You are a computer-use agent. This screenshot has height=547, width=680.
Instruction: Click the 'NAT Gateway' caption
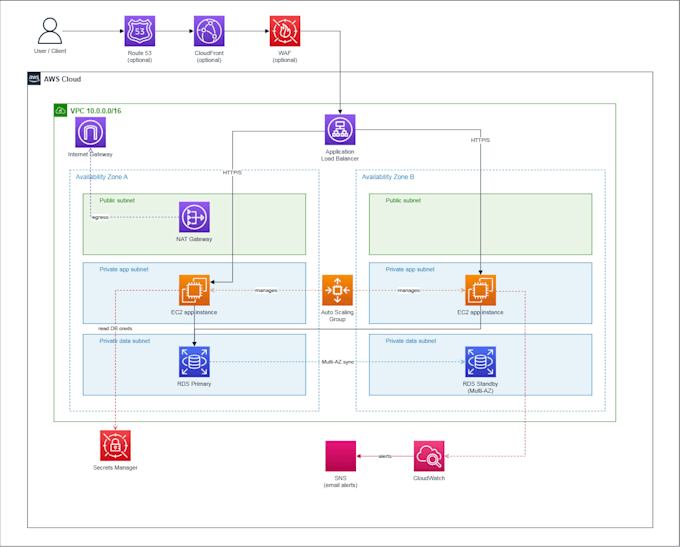tap(194, 239)
